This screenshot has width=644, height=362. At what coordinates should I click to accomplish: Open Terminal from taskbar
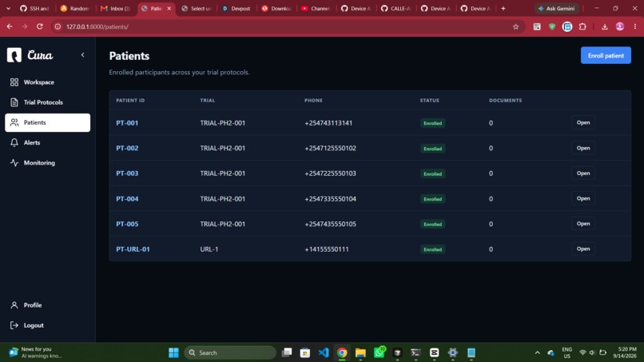(x=415, y=352)
